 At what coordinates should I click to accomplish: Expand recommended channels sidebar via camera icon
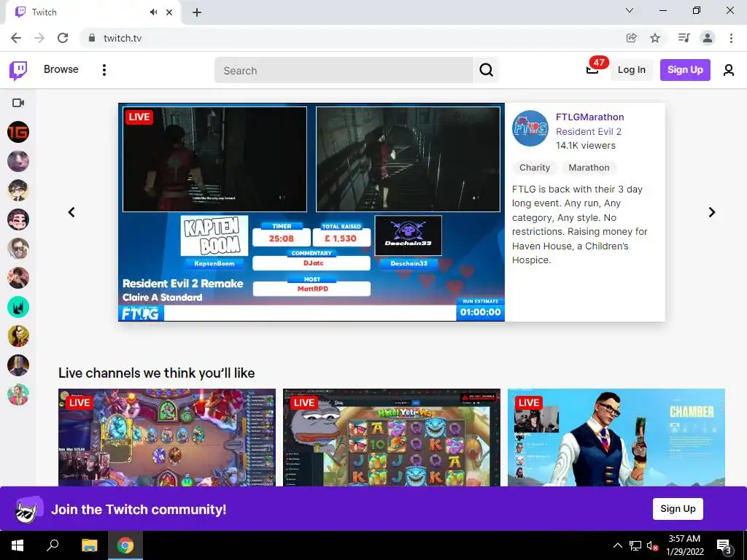18,103
